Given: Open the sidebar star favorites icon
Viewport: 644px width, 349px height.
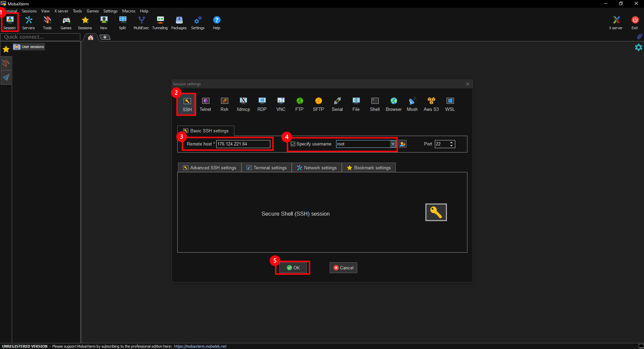Looking at the screenshot, I should tap(6, 50).
